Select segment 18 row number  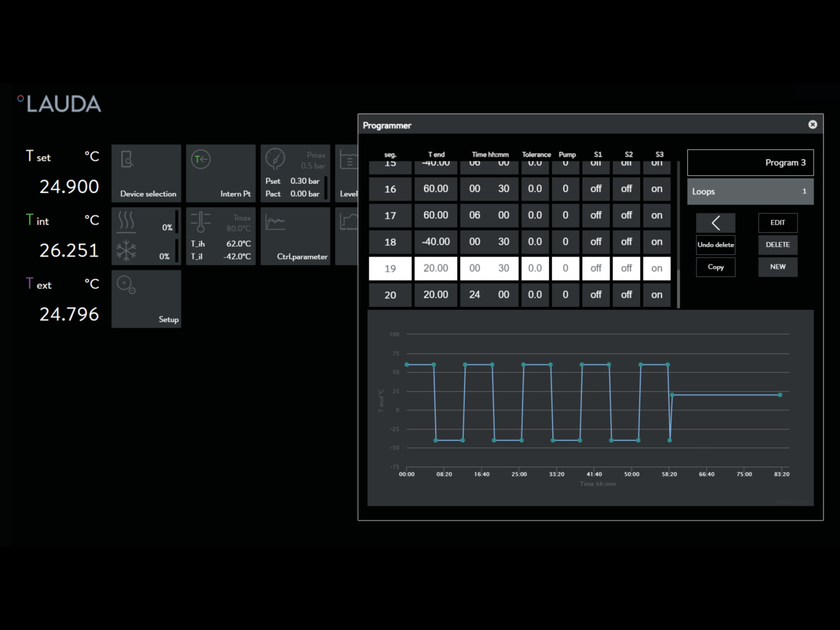pos(390,242)
